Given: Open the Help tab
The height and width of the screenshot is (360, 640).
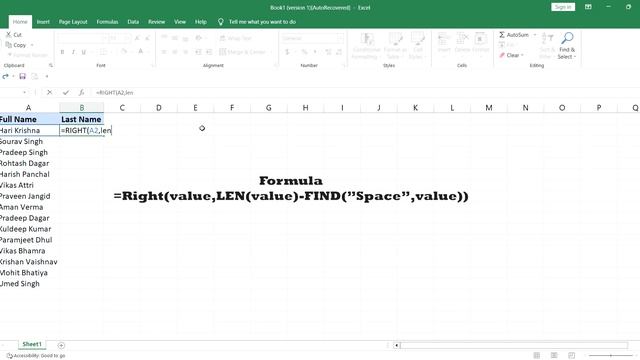Looking at the screenshot, I should [x=200, y=22].
